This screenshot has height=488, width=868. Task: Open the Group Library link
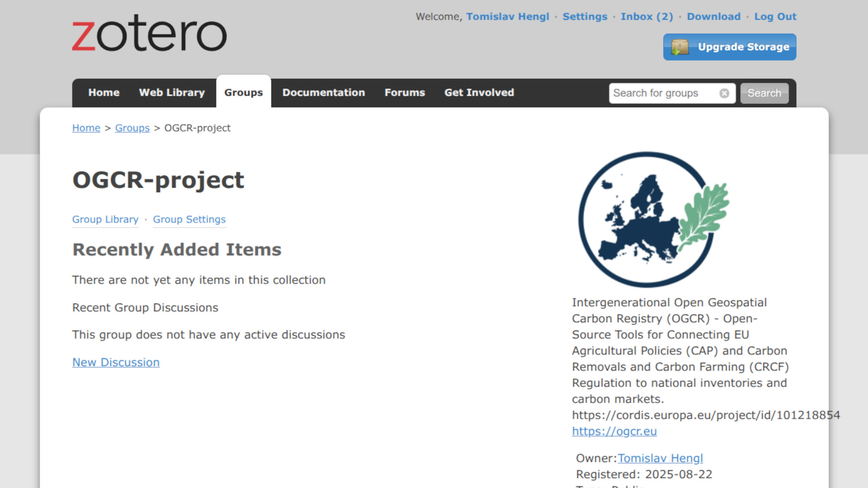105,220
